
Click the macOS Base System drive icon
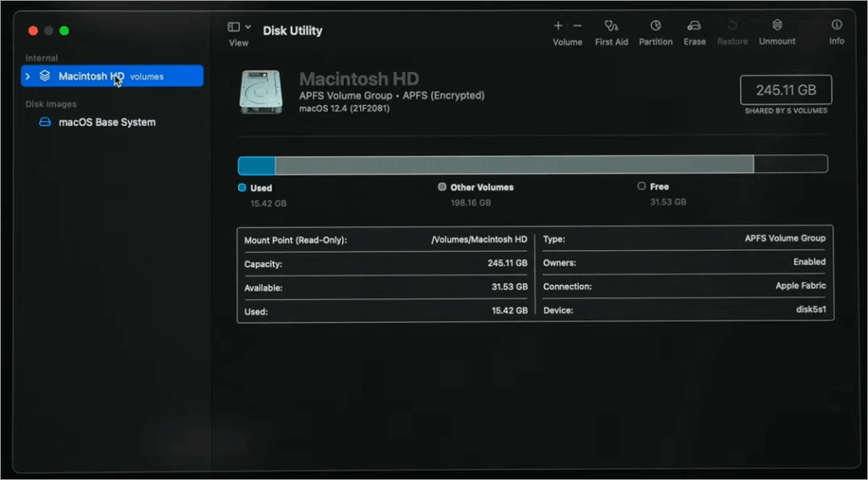coord(45,122)
